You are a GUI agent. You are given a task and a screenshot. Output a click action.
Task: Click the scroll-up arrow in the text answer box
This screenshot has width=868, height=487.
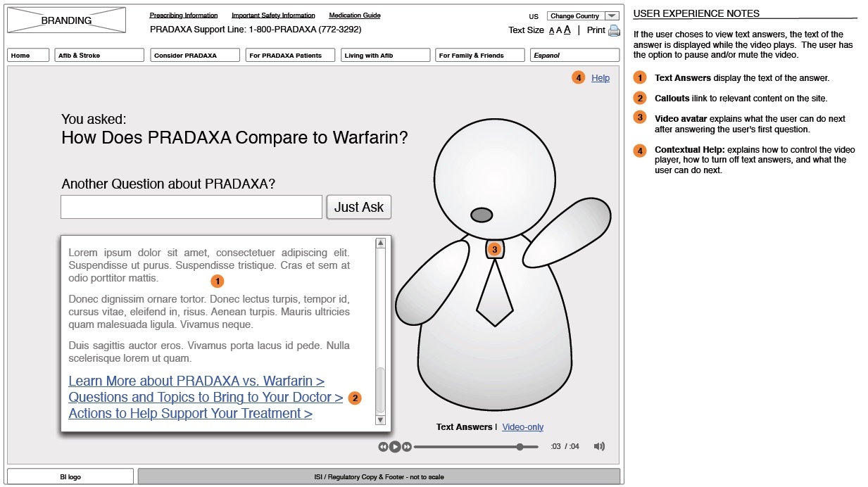click(x=381, y=243)
